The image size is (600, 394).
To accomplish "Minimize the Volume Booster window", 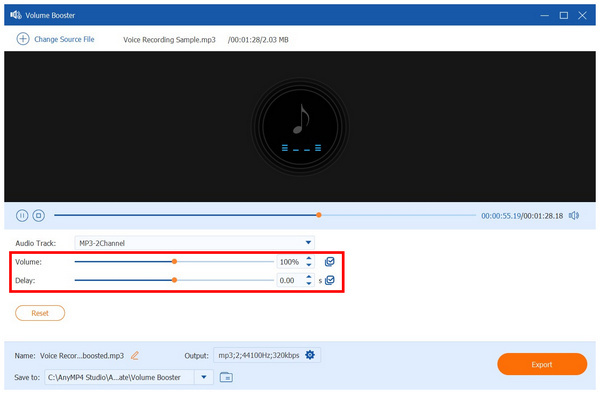I will (x=545, y=15).
